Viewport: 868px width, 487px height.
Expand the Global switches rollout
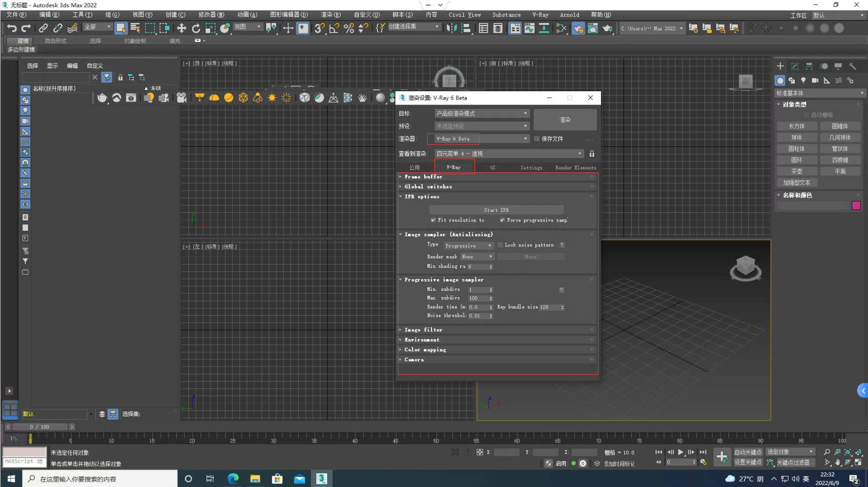(497, 186)
